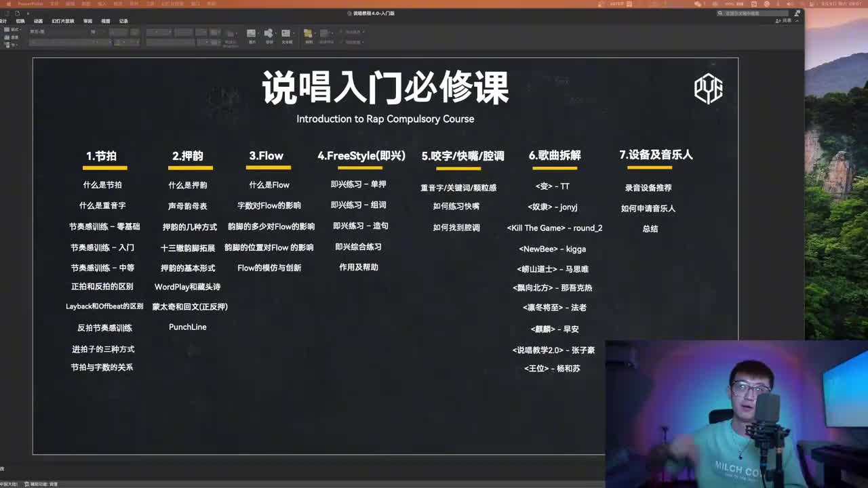Open the 切换 transitions tab
The height and width of the screenshot is (488, 868).
click(x=20, y=21)
